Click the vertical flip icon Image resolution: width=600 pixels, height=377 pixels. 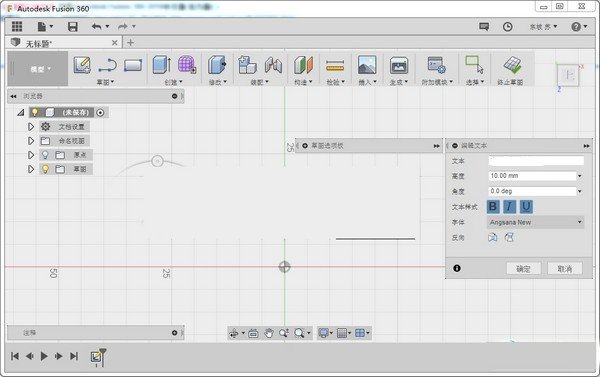[509, 238]
